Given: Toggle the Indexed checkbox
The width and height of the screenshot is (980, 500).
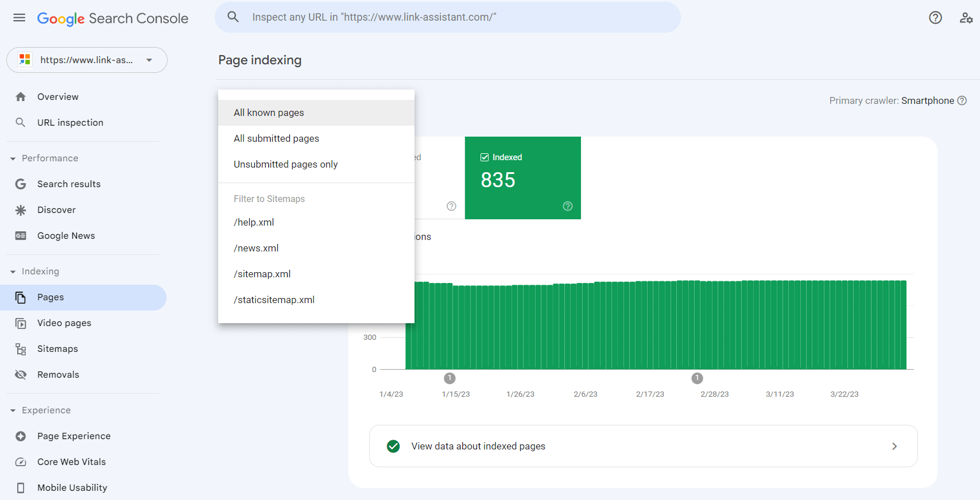Looking at the screenshot, I should click(x=485, y=157).
